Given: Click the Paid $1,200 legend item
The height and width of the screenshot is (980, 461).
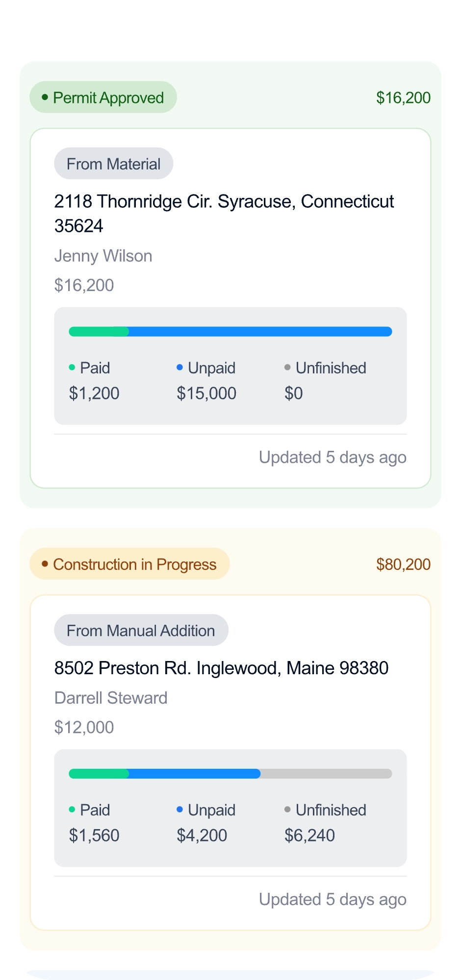Looking at the screenshot, I should coord(94,381).
